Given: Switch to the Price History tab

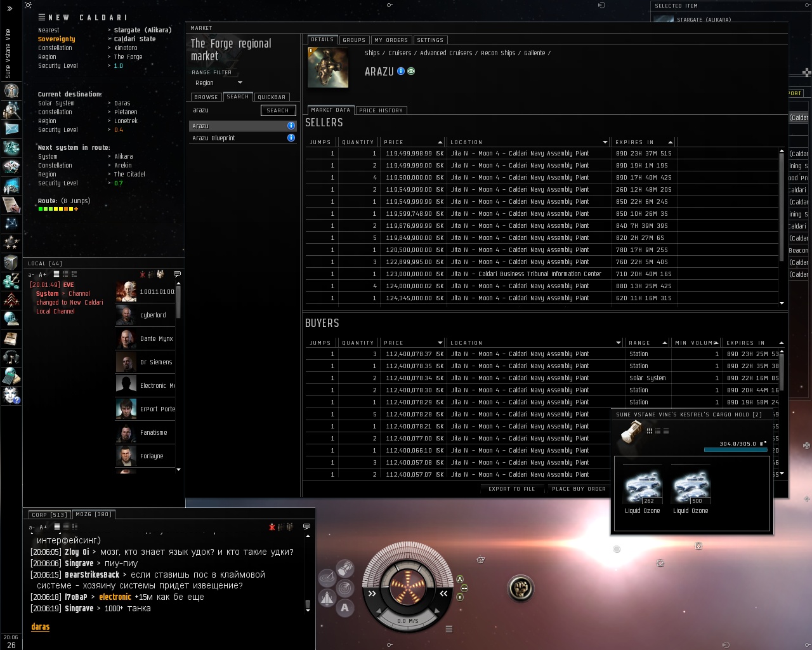Looking at the screenshot, I should pyautogui.click(x=381, y=110).
